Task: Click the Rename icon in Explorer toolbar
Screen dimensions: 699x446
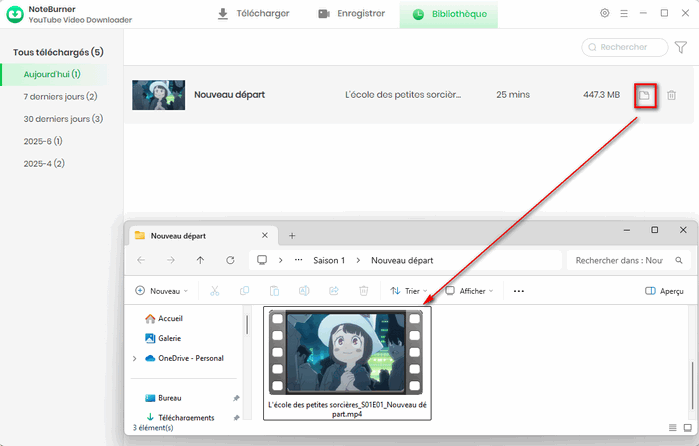Action: point(304,291)
